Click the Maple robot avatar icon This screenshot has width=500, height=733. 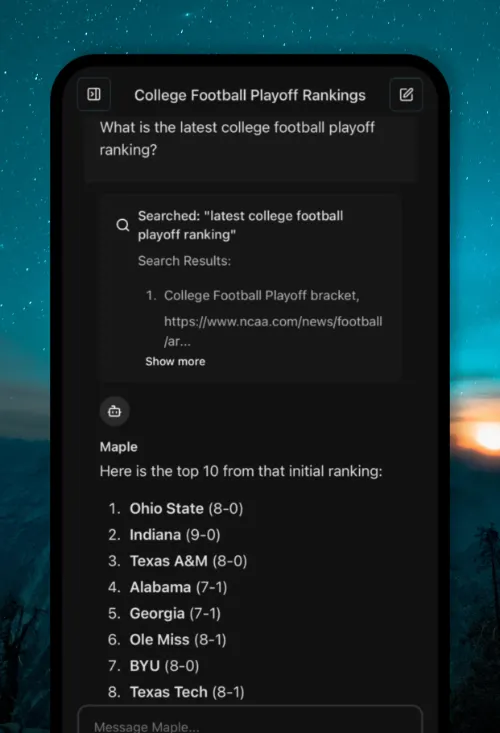(x=114, y=411)
